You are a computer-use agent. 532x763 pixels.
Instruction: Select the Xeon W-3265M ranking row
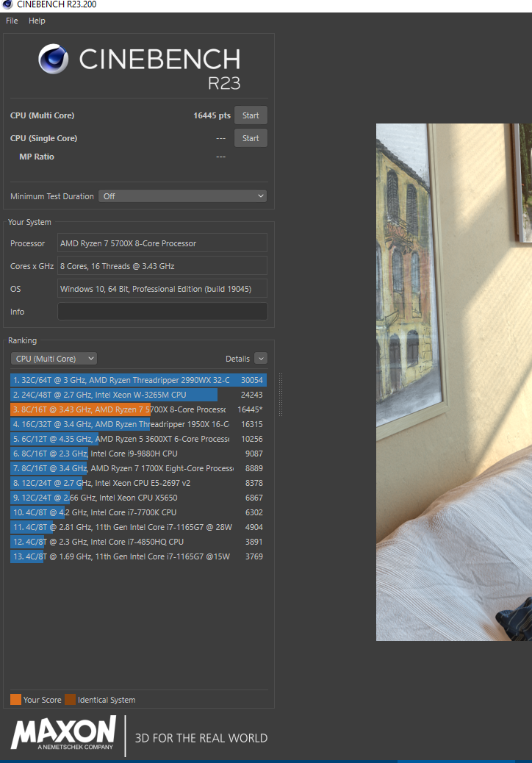[x=138, y=395]
